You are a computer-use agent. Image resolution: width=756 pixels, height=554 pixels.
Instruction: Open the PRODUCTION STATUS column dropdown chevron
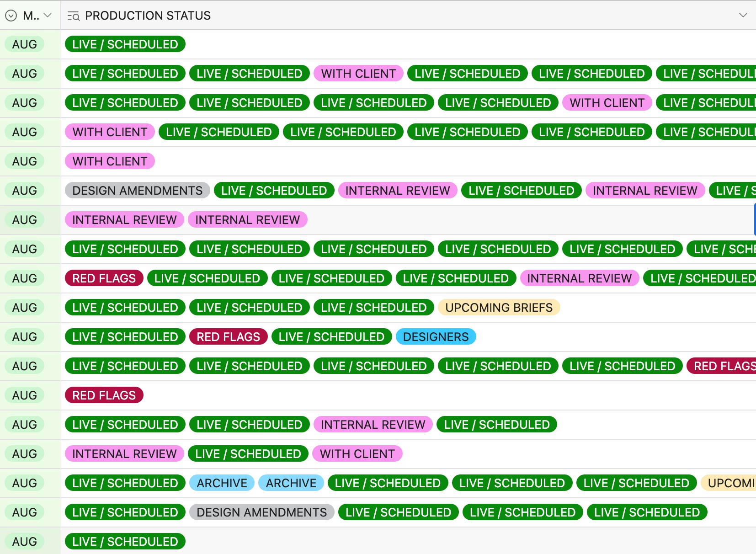coord(743,15)
